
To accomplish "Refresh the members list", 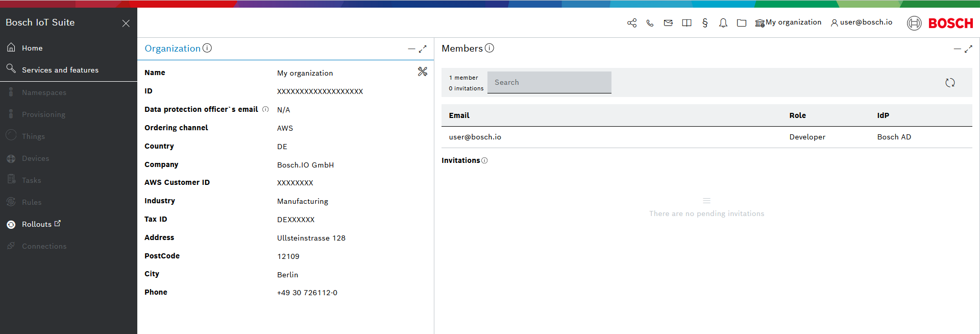I will click(x=950, y=83).
